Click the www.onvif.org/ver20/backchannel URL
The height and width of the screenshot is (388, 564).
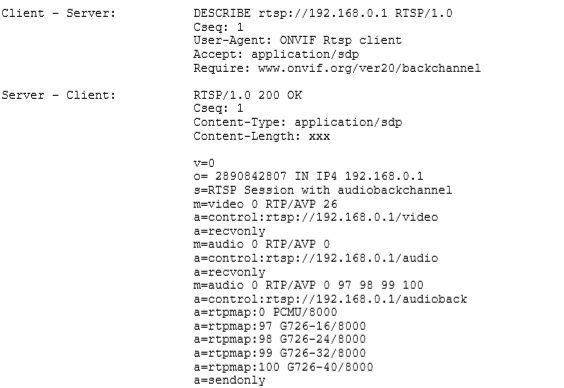[x=369, y=68]
